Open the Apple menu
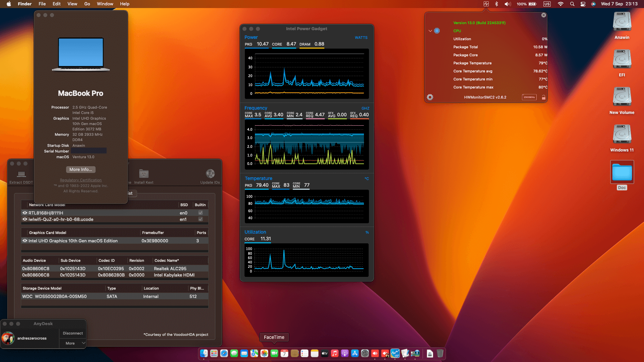The width and height of the screenshot is (644, 362). (9, 4)
